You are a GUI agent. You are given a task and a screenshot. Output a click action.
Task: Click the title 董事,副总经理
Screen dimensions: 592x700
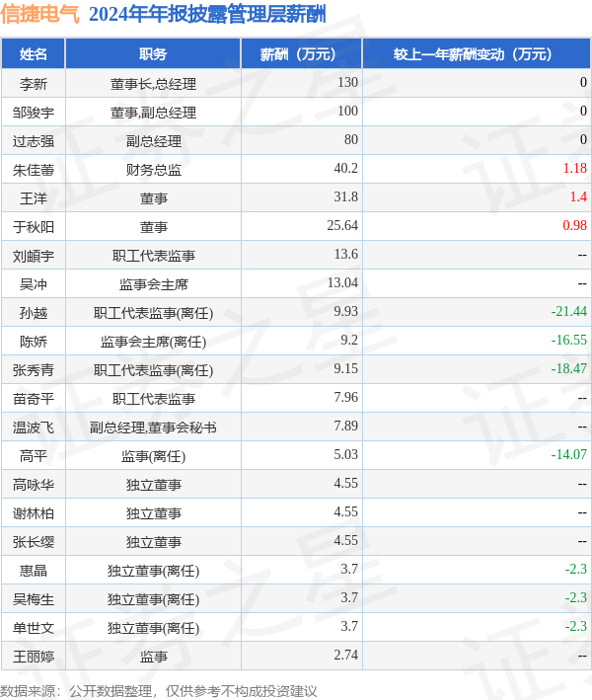pyautogui.click(x=153, y=112)
